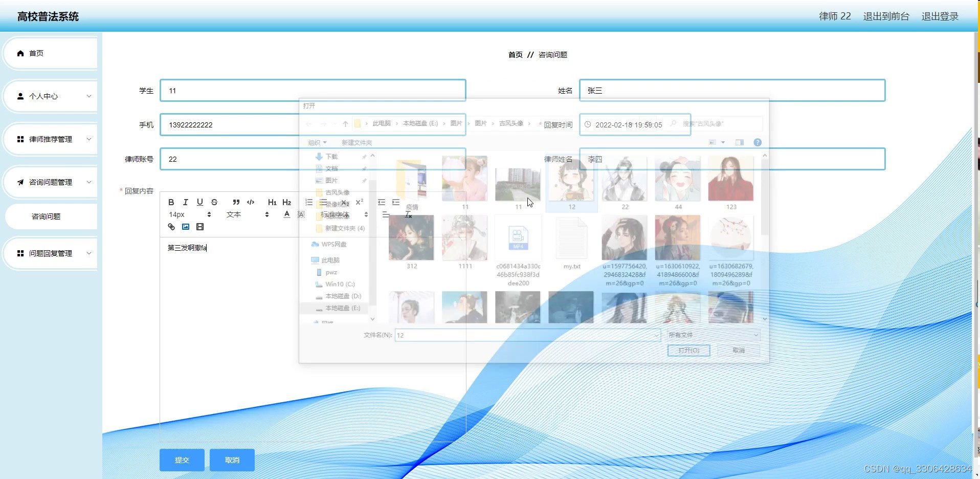Go up one folder in Open dialog
The width and height of the screenshot is (980, 479).
(x=345, y=124)
